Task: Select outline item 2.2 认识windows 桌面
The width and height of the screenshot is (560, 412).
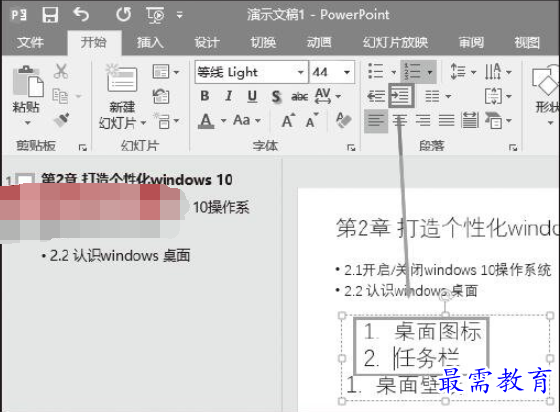Action: coord(120,256)
